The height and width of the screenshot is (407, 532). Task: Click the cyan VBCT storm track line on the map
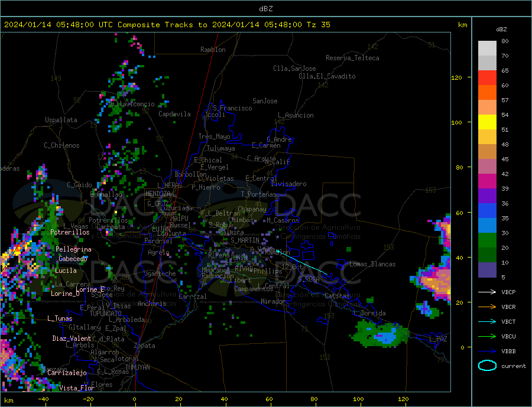(x=302, y=262)
